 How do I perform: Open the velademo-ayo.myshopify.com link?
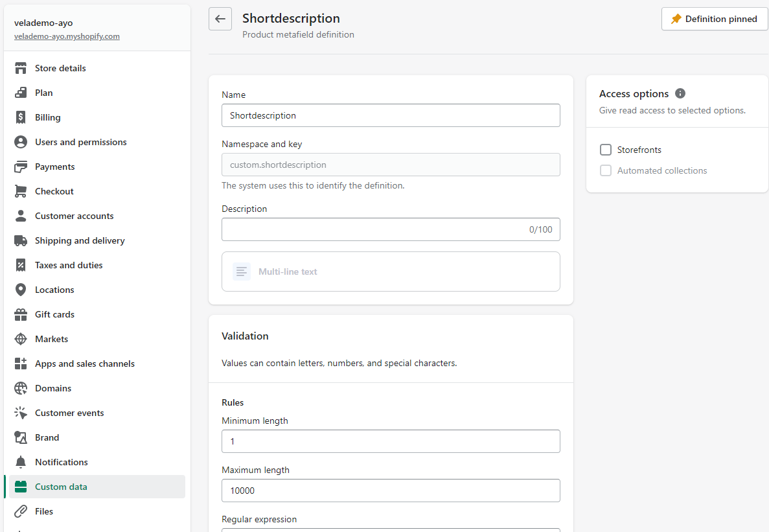67,36
